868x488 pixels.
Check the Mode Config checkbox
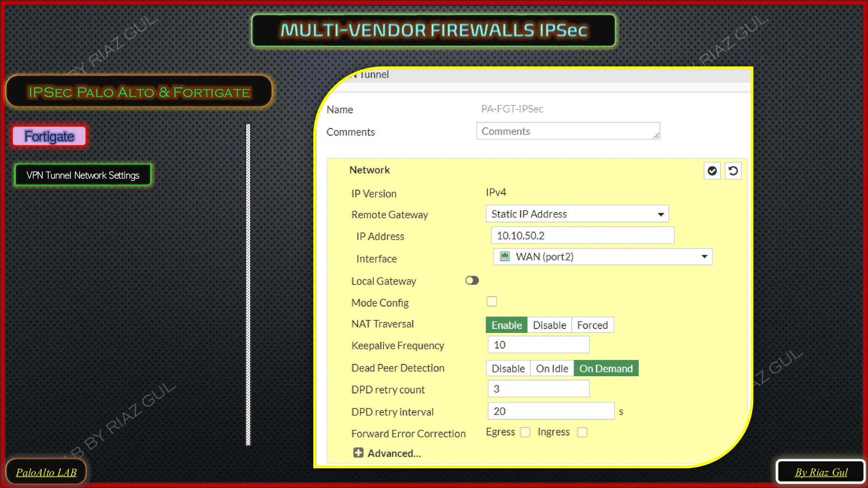pos(492,301)
